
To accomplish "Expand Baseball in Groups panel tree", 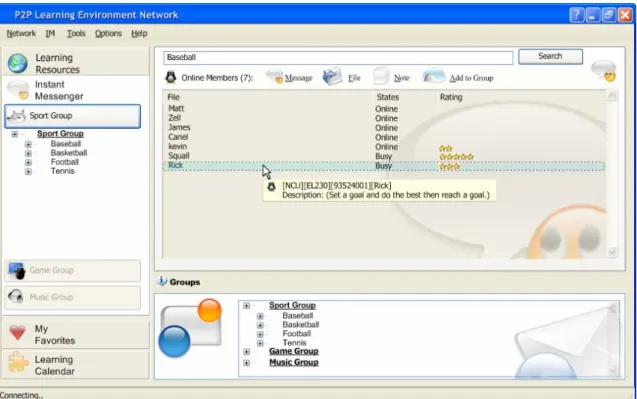I will (260, 316).
